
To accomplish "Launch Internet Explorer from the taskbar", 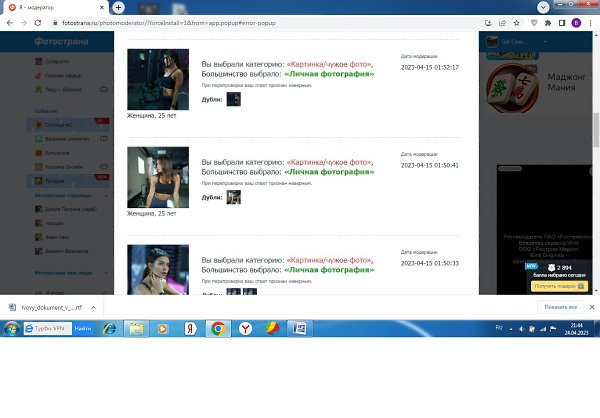I will [x=110, y=328].
